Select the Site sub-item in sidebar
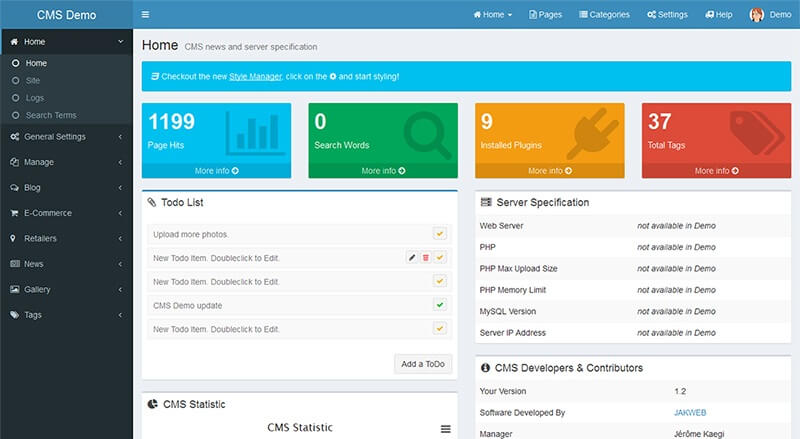800x439 pixels. pyautogui.click(x=33, y=81)
